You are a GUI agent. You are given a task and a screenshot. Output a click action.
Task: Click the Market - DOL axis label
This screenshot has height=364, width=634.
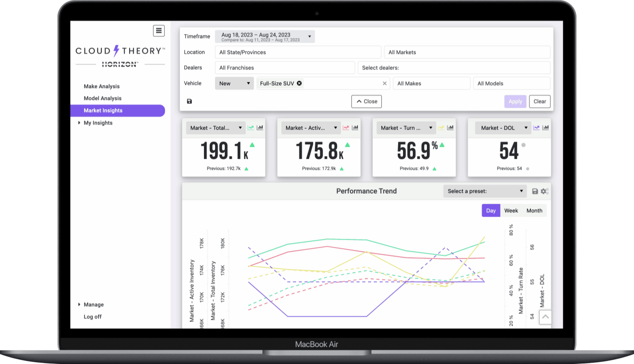(x=542, y=291)
